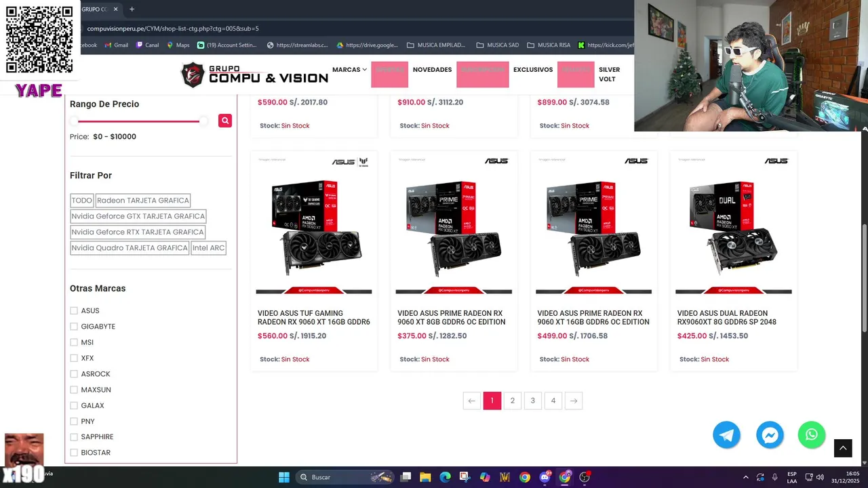The image size is (868, 488).
Task: Go to previous page arrow
Action: tap(472, 401)
